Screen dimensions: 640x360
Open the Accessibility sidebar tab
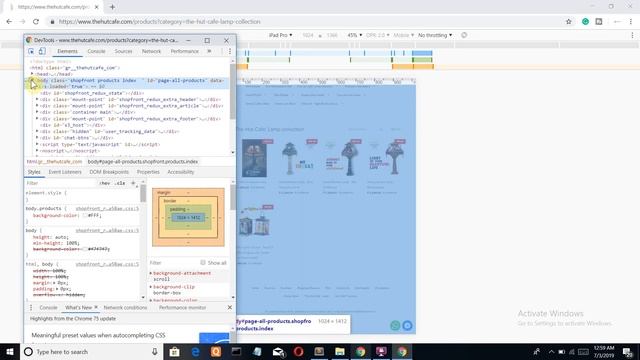coord(180,172)
